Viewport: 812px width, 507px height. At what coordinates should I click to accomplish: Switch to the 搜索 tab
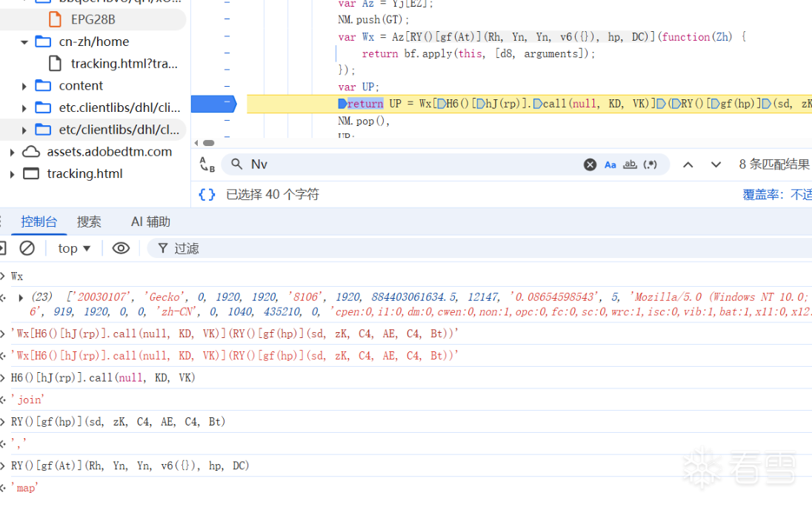(x=89, y=222)
